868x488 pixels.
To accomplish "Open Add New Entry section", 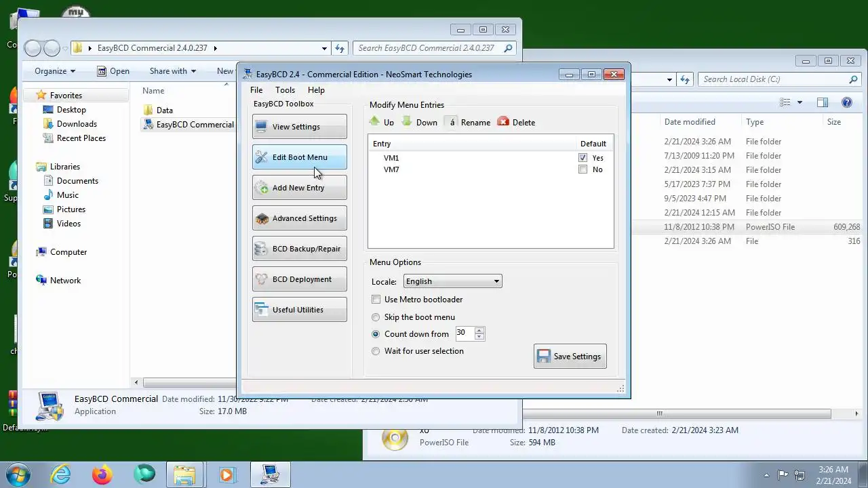I will click(x=299, y=188).
